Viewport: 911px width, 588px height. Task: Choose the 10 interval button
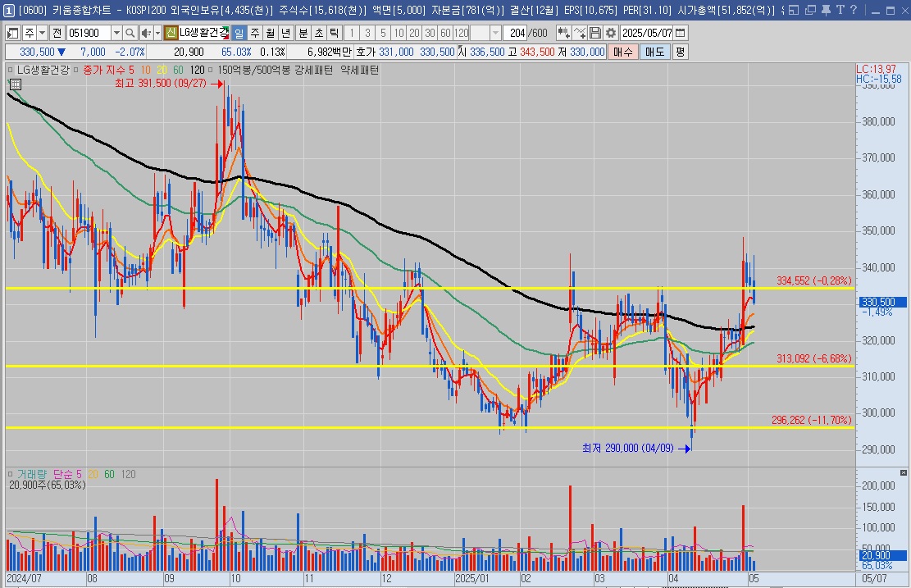tap(399, 33)
